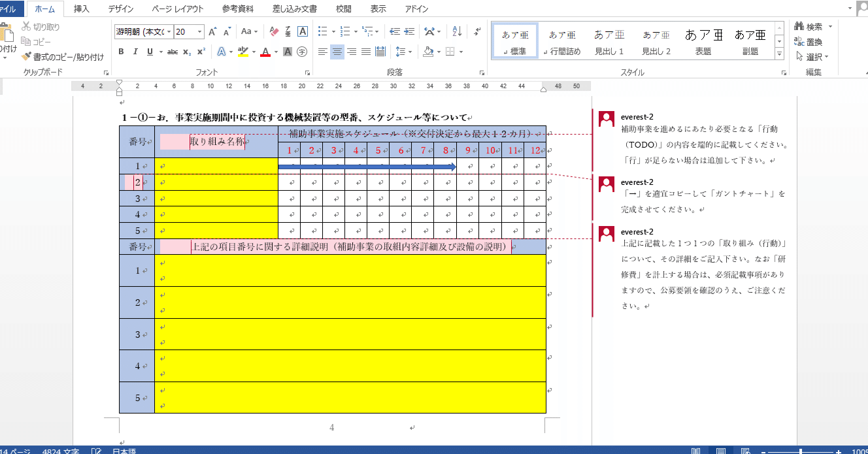Open line spacing dropdown

tap(405, 52)
